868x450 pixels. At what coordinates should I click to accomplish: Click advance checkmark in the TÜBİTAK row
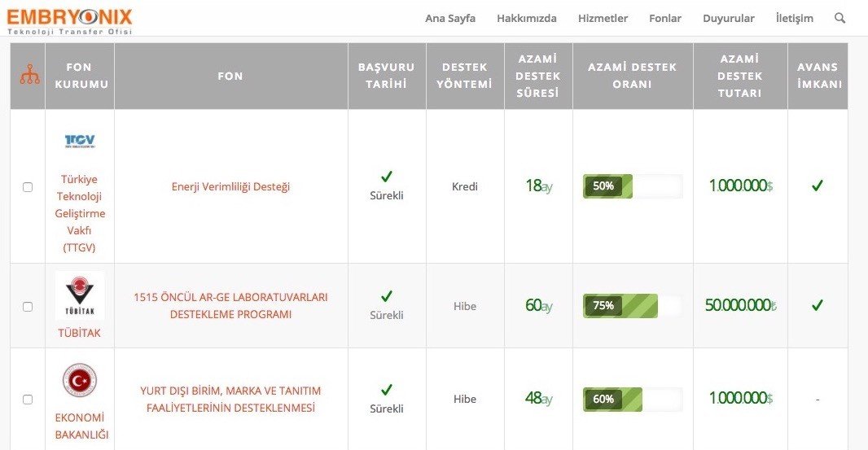click(818, 306)
